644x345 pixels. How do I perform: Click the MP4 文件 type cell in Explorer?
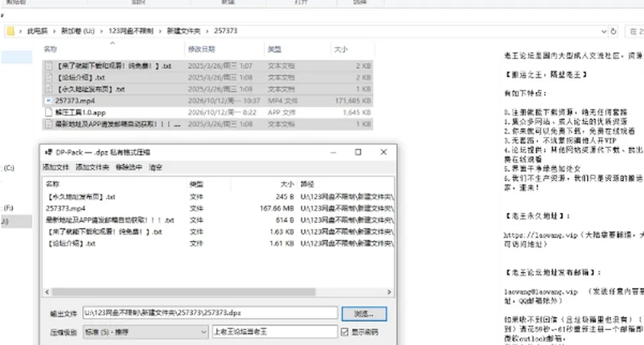click(x=282, y=101)
